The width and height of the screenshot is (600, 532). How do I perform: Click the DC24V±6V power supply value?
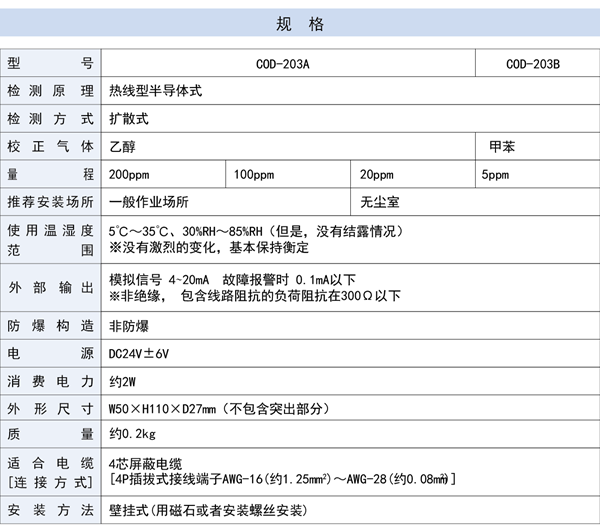140,353
